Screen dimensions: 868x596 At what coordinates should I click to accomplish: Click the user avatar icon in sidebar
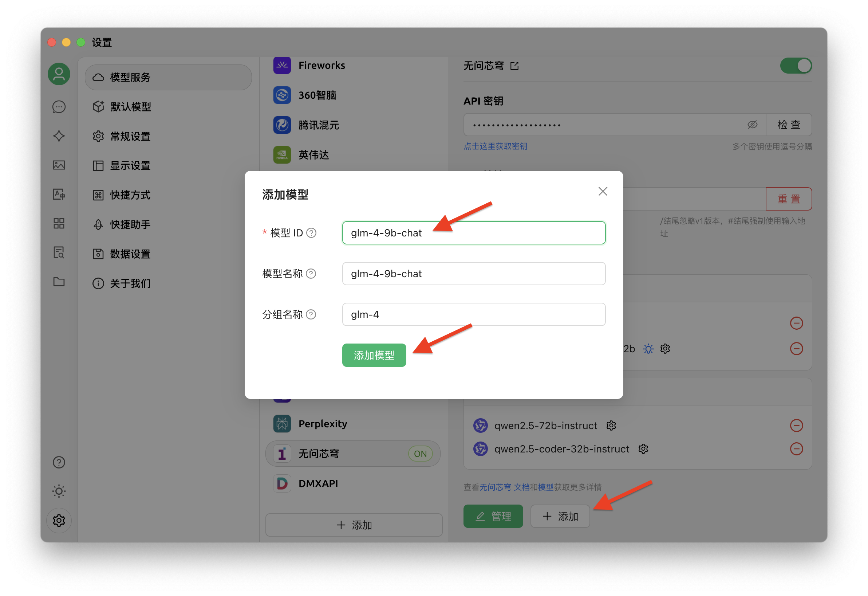[59, 74]
